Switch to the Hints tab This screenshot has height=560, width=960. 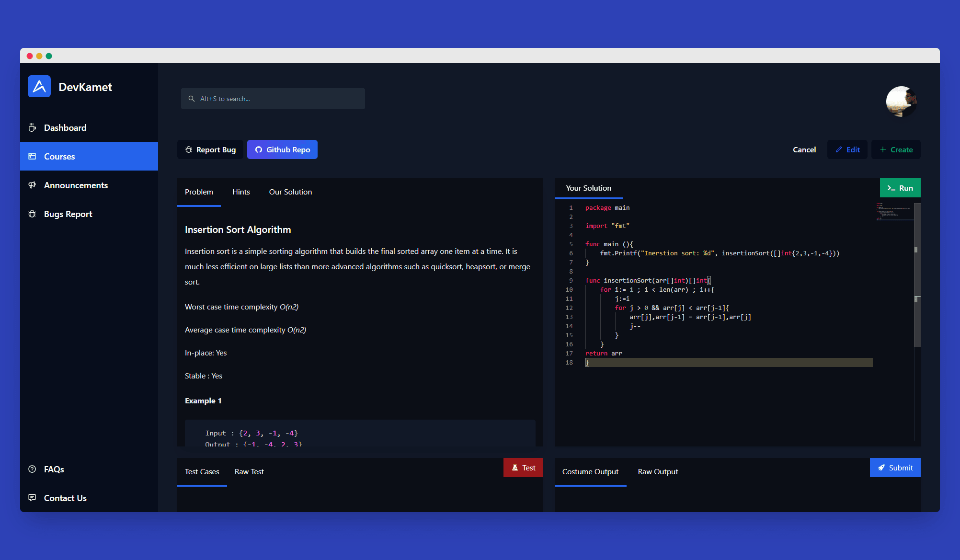pos(241,192)
